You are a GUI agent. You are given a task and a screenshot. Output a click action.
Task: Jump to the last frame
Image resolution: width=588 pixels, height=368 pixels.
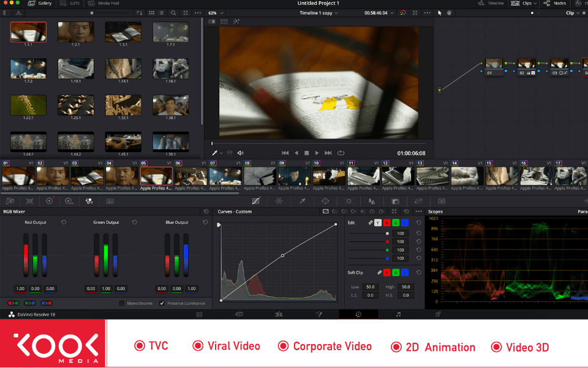[x=328, y=153]
